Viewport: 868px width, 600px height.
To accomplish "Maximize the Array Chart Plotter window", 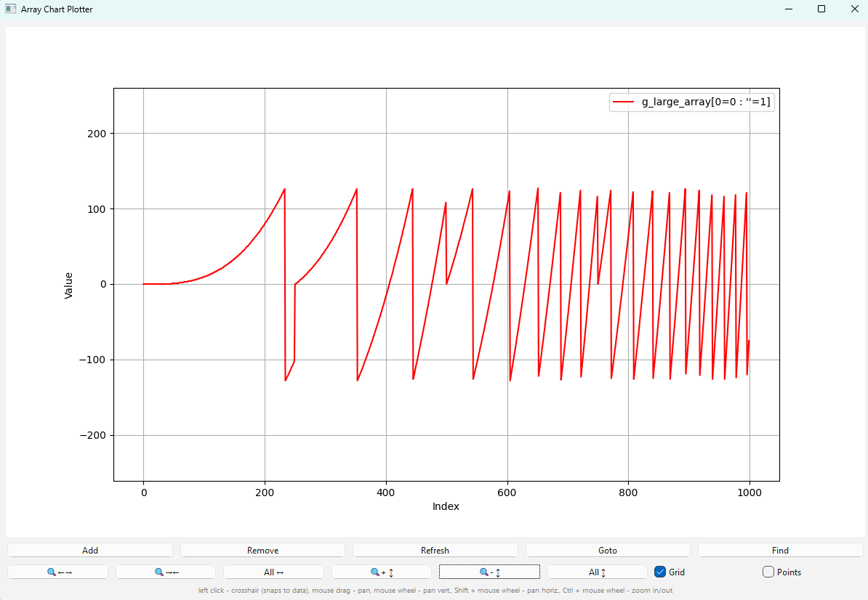I will pos(821,9).
